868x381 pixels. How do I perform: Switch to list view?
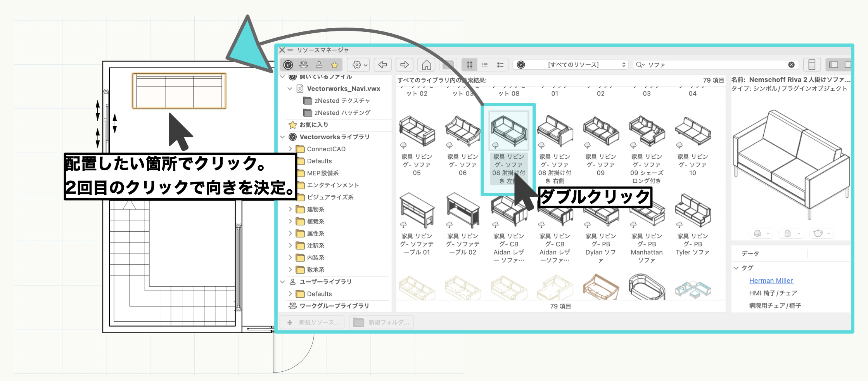(485, 65)
